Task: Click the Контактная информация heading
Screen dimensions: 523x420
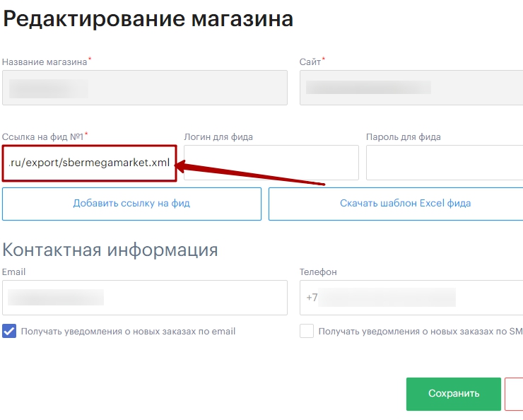Action: pyautogui.click(x=110, y=250)
